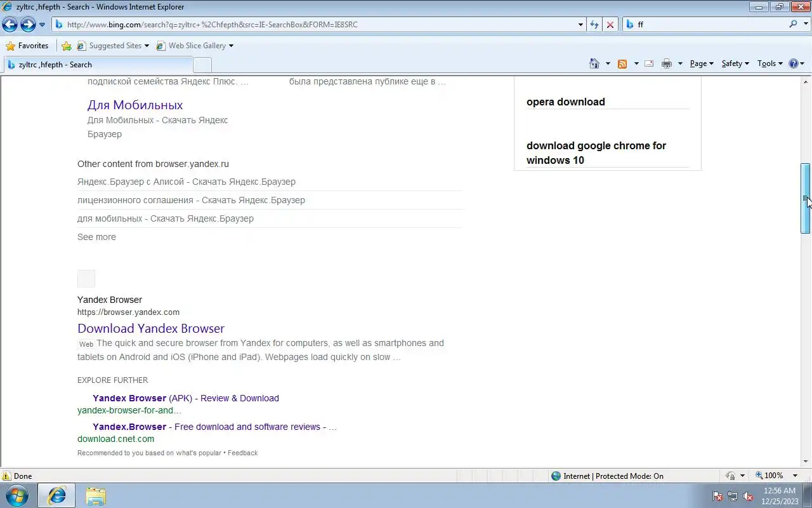The image size is (812, 508).
Task: Click the orange RSS Feeds icon
Action: click(x=622, y=63)
